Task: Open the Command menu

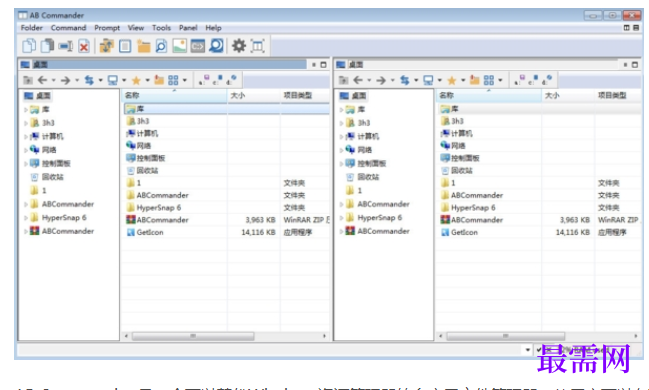Action: 68,28
